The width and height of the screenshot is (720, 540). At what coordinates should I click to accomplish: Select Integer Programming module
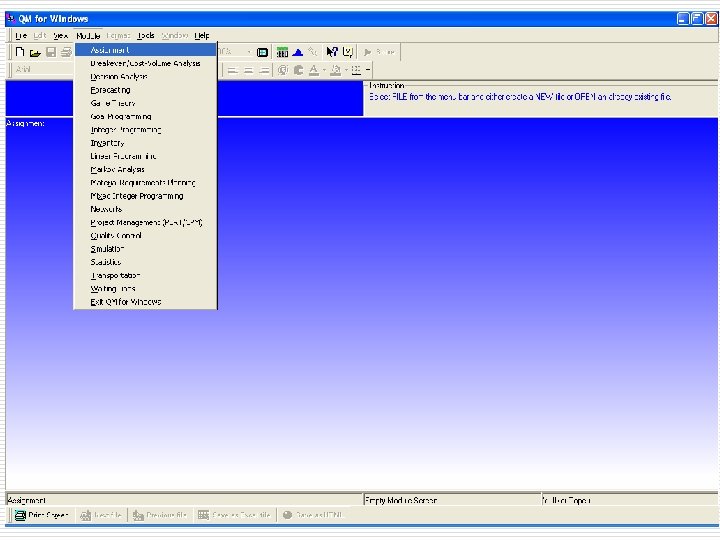coord(145,130)
